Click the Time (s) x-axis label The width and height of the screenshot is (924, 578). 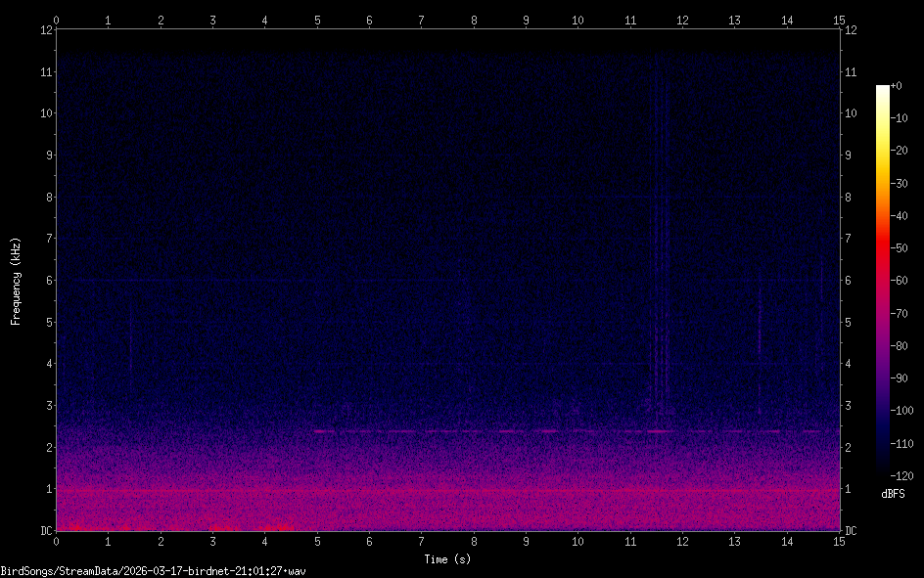pos(447,559)
